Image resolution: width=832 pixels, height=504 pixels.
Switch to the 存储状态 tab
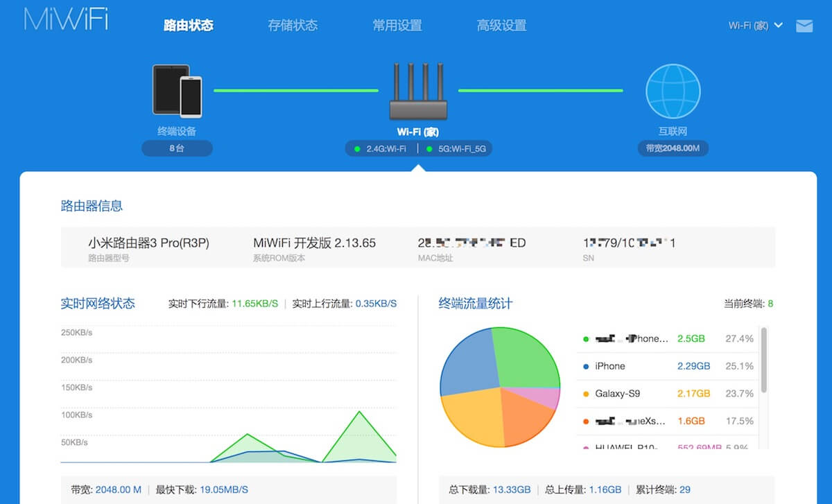tap(293, 25)
